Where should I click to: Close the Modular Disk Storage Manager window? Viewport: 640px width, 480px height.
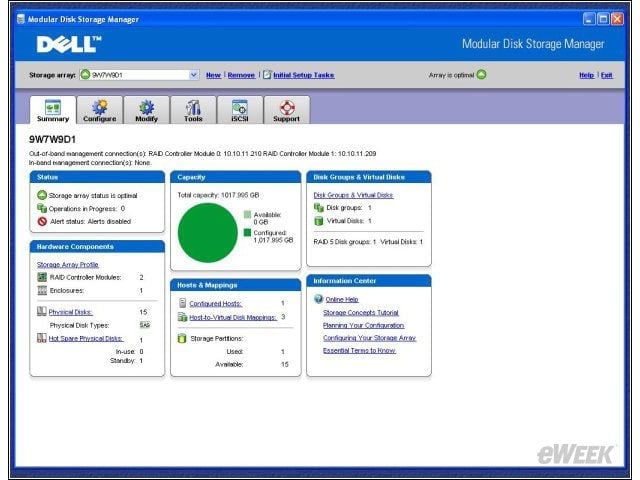tap(617, 19)
